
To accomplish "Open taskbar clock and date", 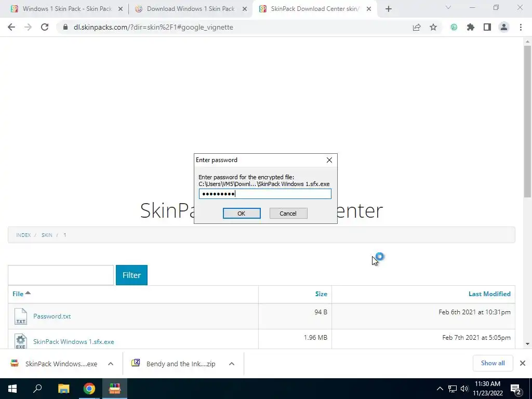I will click(x=487, y=389).
